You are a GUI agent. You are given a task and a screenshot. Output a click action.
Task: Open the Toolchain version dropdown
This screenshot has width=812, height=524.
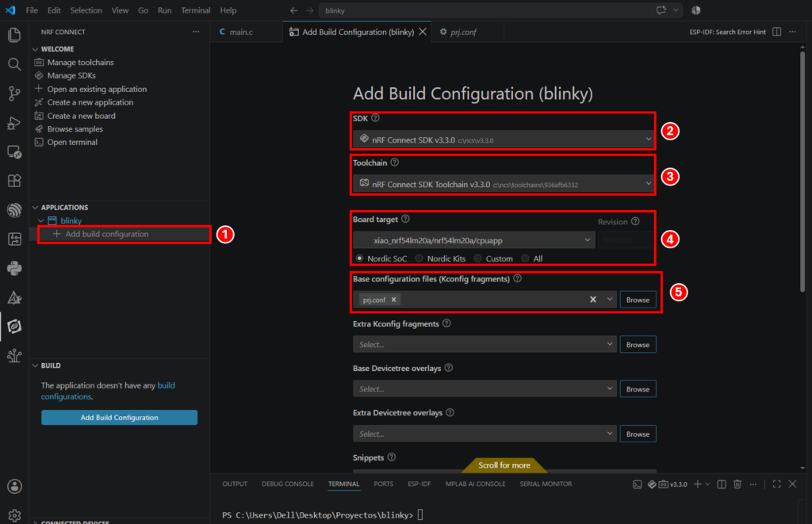pos(504,184)
